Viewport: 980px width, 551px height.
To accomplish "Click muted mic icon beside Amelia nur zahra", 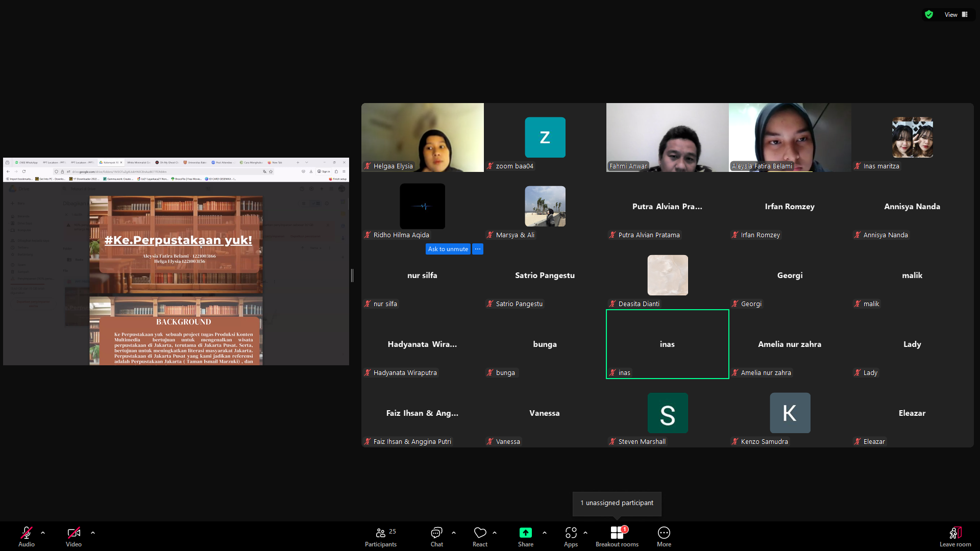I will pos(735,372).
